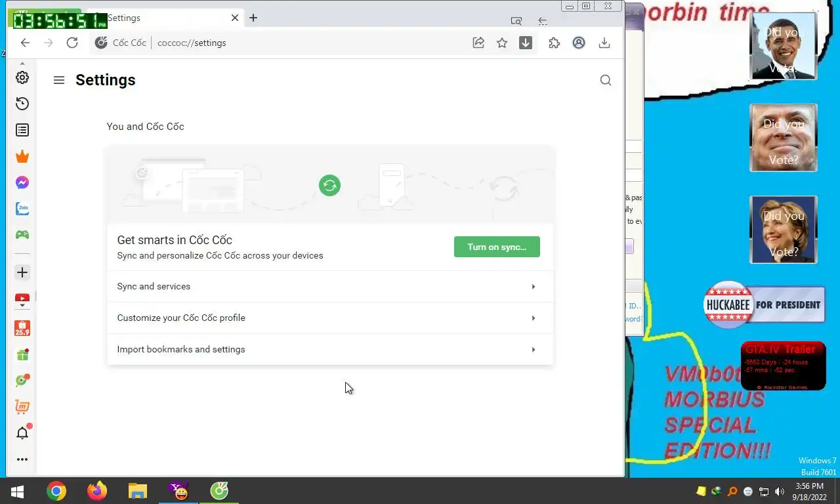Click Turn on sync button
The image size is (840, 504).
point(497,247)
